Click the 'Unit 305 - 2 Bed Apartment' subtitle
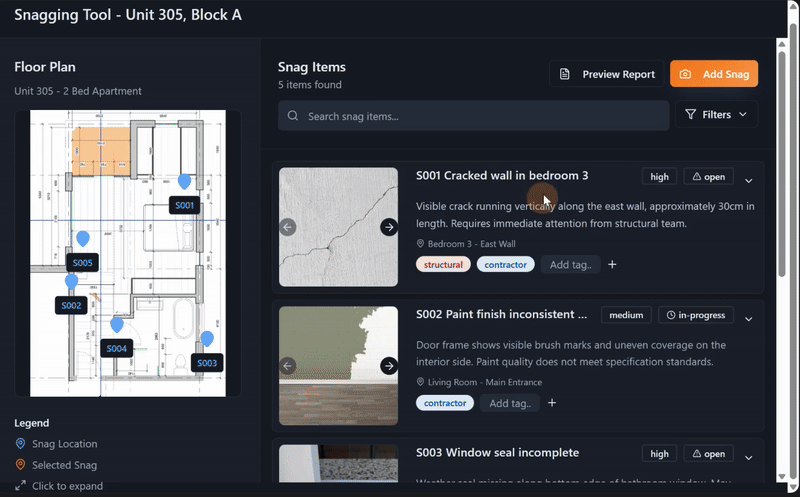Screen dimensions: 800x497 tap(78, 91)
